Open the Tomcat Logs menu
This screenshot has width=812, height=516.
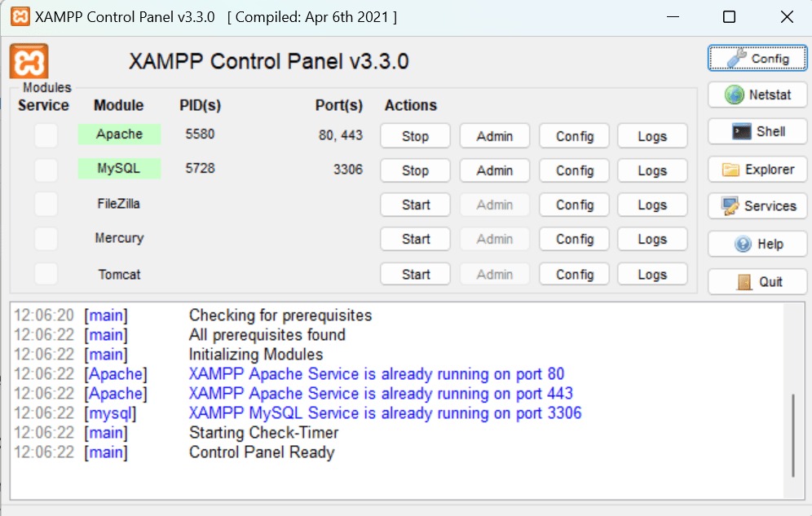[x=652, y=274]
